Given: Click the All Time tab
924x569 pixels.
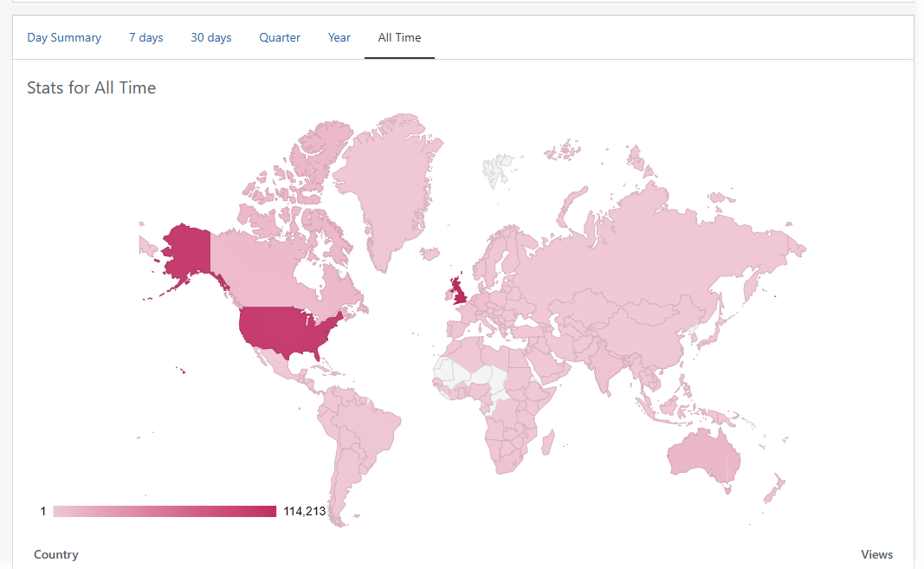Looking at the screenshot, I should [399, 37].
